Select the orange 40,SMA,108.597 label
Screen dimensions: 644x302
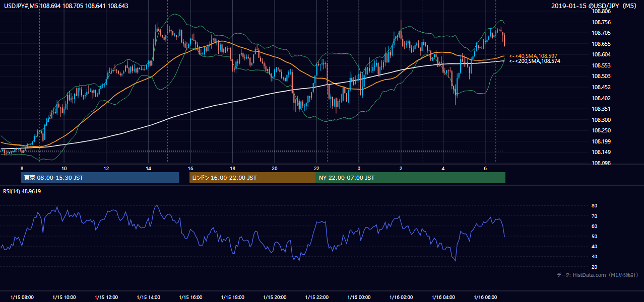point(533,56)
